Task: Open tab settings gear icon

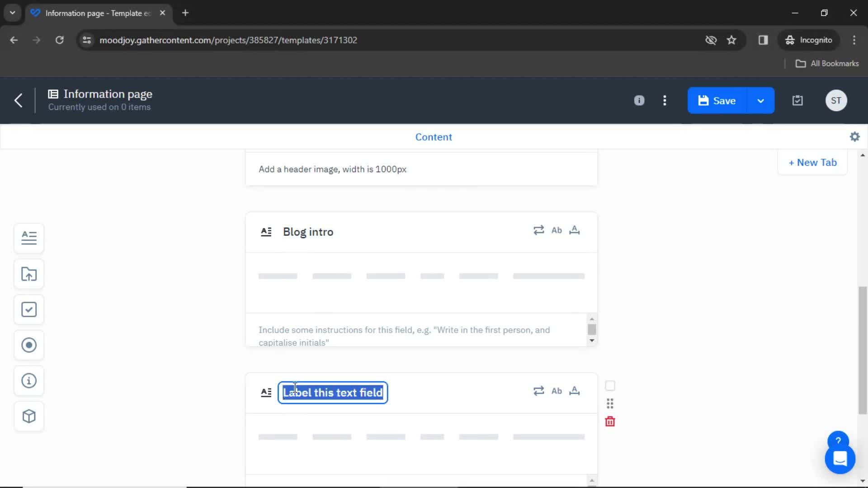Action: pos(854,136)
